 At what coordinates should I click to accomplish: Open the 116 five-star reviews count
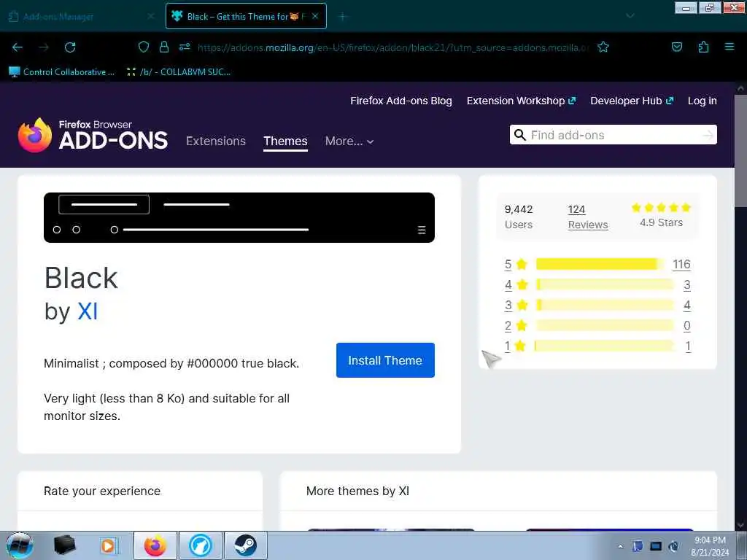click(x=681, y=264)
